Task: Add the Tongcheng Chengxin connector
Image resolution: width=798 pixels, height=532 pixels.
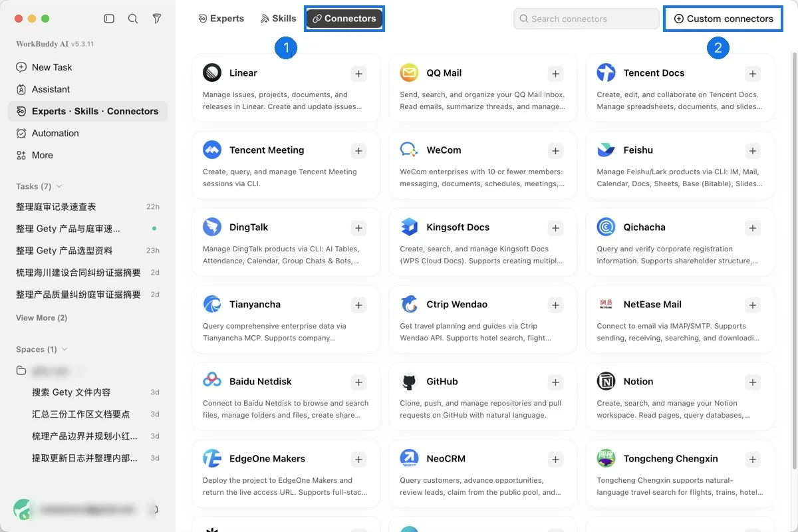Action: (x=753, y=460)
